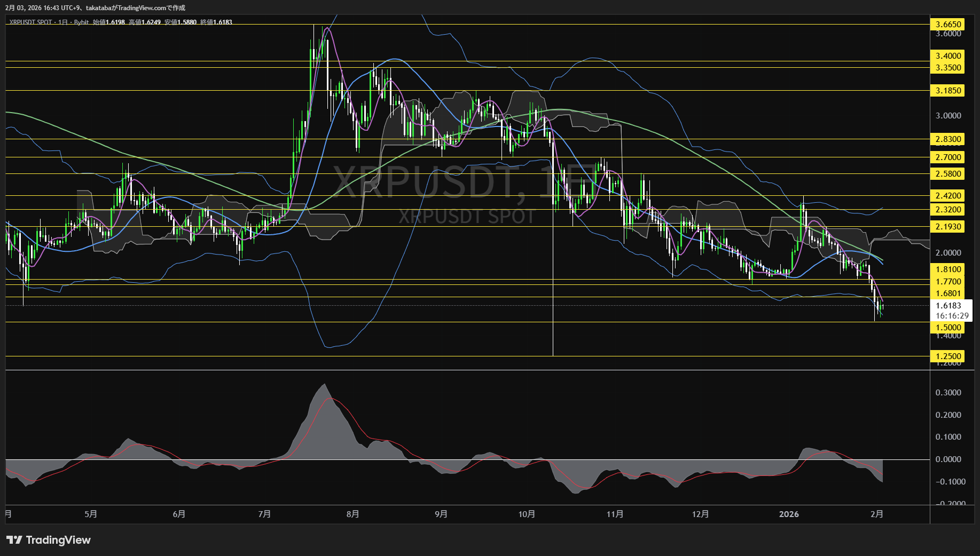Click the 1.2500 yellow price label
The height and width of the screenshot is (556, 980).
point(948,356)
